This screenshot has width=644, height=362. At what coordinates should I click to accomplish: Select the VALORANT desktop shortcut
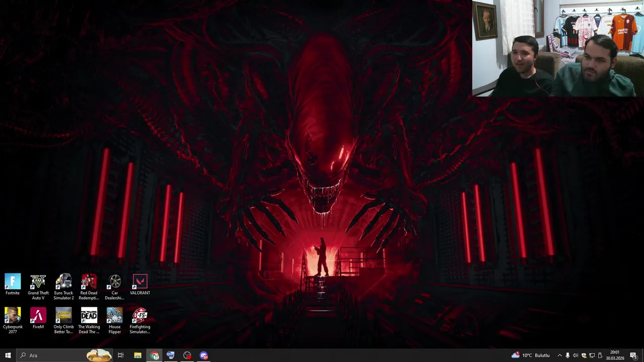pos(140,285)
